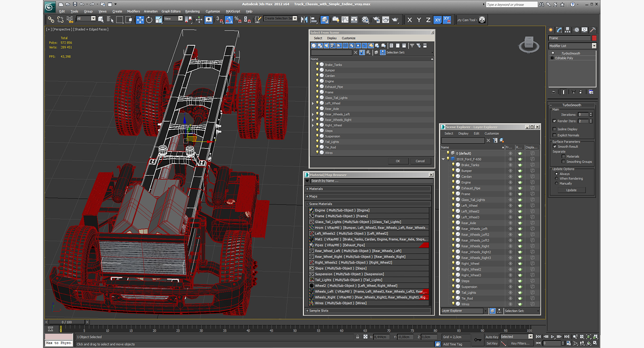Enable the Isoline Display checkbox

[x=554, y=129]
